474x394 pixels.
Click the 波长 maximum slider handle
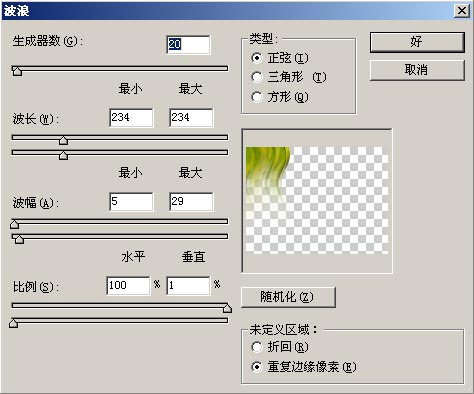[63, 155]
